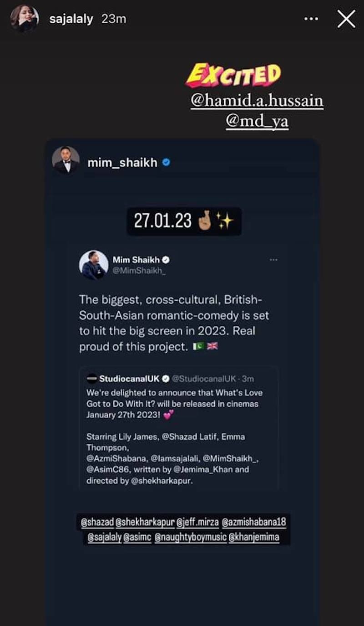The height and width of the screenshot is (626, 364).
Task: Open the mim_shaikh account name
Action: coord(122,163)
